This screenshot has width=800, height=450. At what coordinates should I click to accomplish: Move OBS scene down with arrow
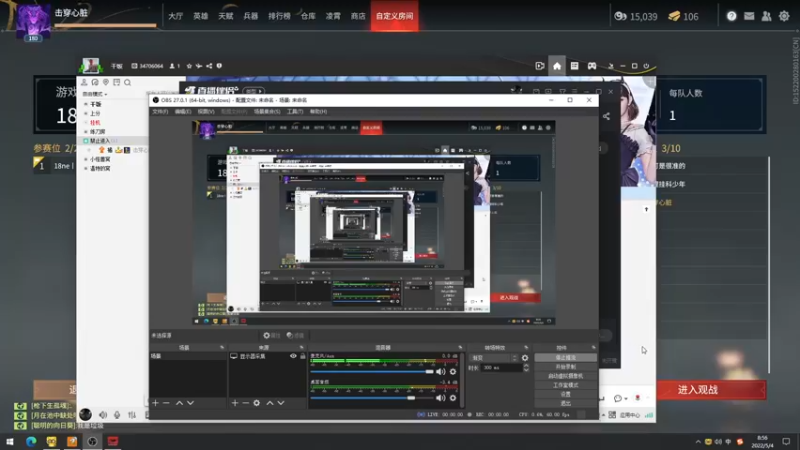point(190,403)
